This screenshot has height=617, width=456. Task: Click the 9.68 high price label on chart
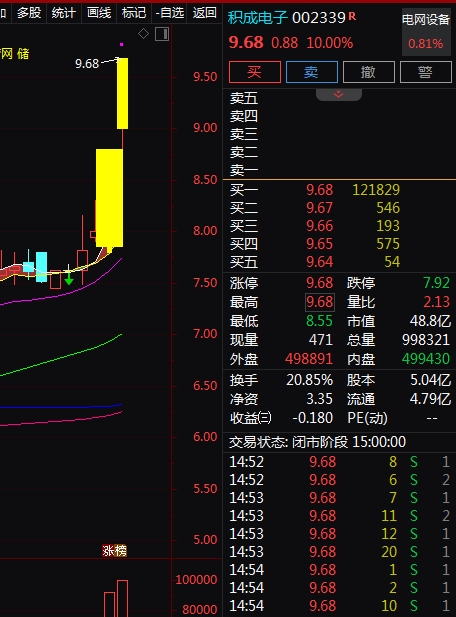click(x=87, y=63)
